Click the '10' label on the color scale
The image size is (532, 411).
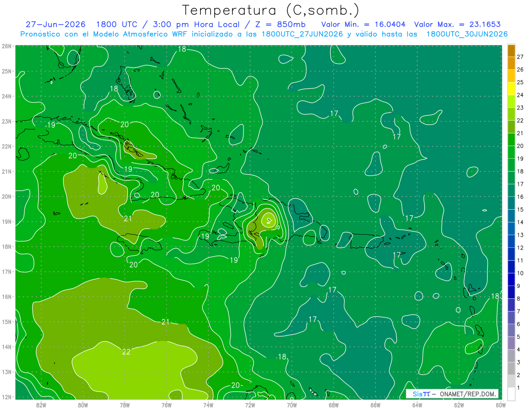click(x=520, y=273)
